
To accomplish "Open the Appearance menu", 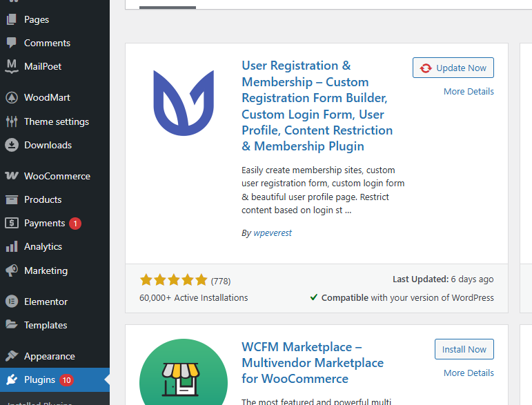I will point(49,356).
